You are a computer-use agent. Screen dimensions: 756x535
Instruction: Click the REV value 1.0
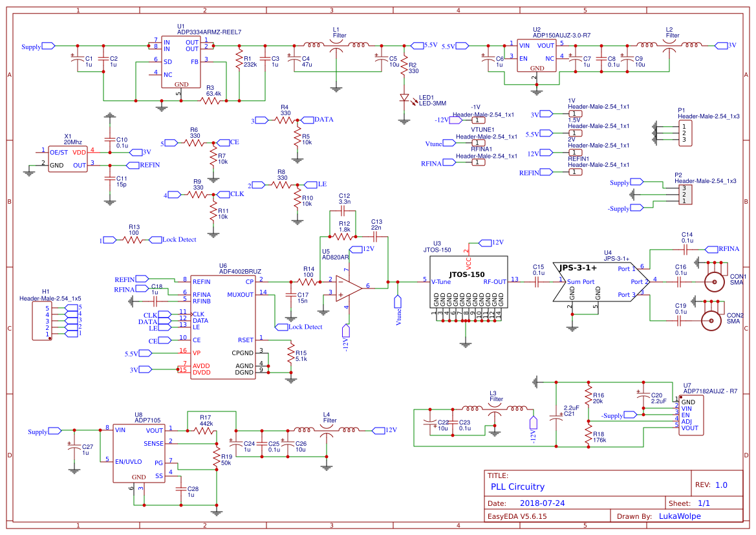(721, 485)
